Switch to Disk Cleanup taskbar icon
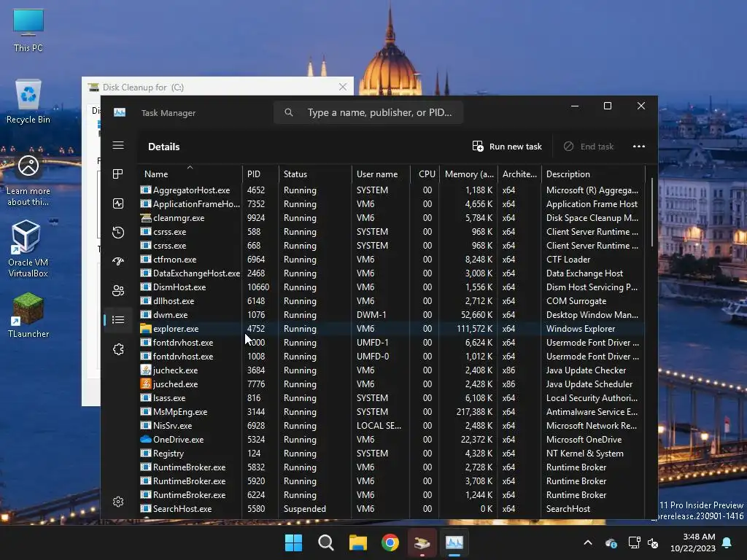 [x=422, y=542]
